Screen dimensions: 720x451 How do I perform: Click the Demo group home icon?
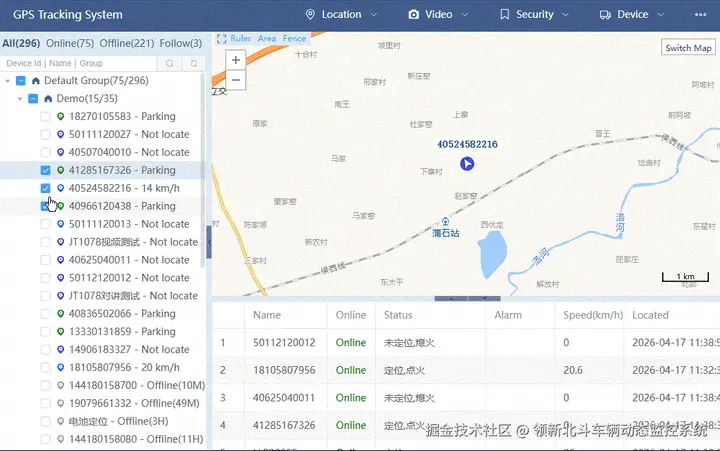click(48, 99)
